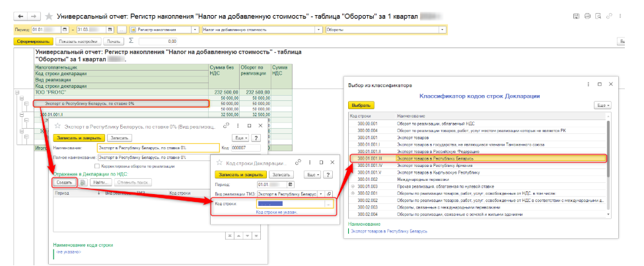Click Выбрать button in classifier window
Viewport: 644px width, 266px height.
coord(361,105)
